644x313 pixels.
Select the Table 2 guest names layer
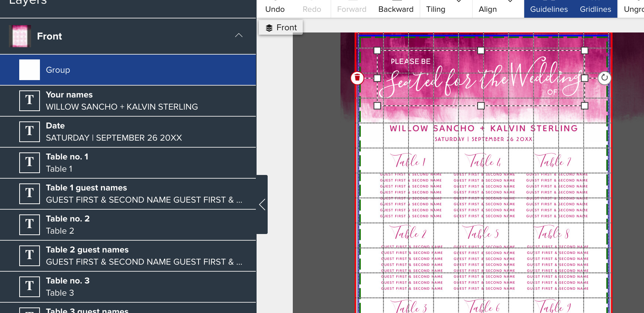[128, 256]
